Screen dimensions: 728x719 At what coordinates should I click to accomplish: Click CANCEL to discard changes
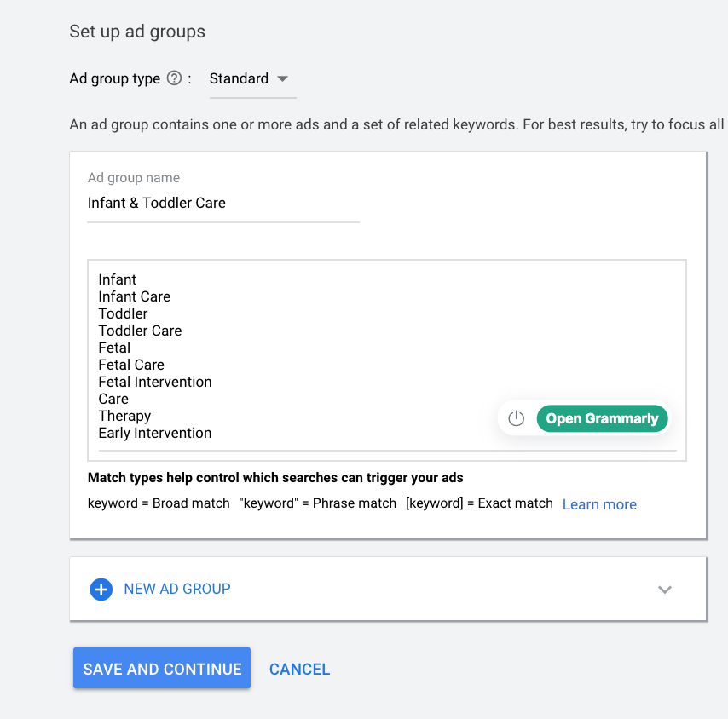[299, 669]
